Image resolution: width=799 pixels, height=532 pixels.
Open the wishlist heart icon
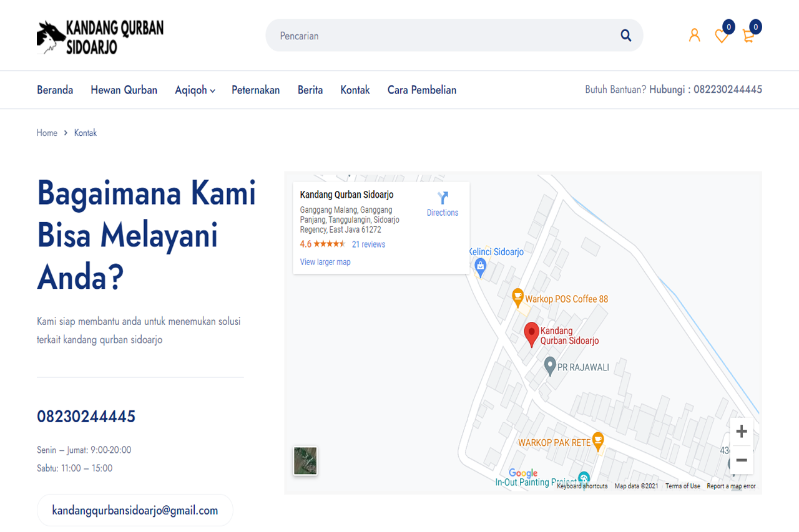pyautogui.click(x=722, y=37)
